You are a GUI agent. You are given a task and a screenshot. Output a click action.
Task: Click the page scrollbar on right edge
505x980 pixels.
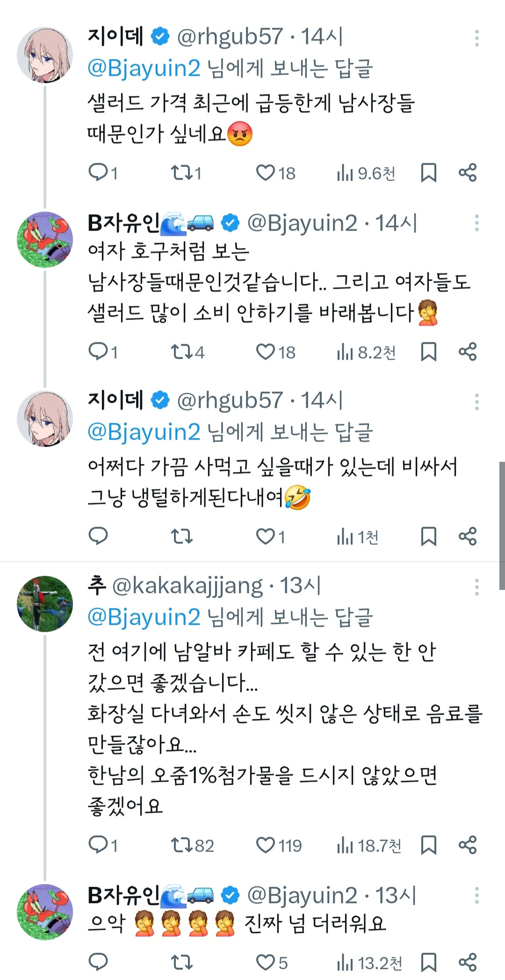tap(502, 526)
